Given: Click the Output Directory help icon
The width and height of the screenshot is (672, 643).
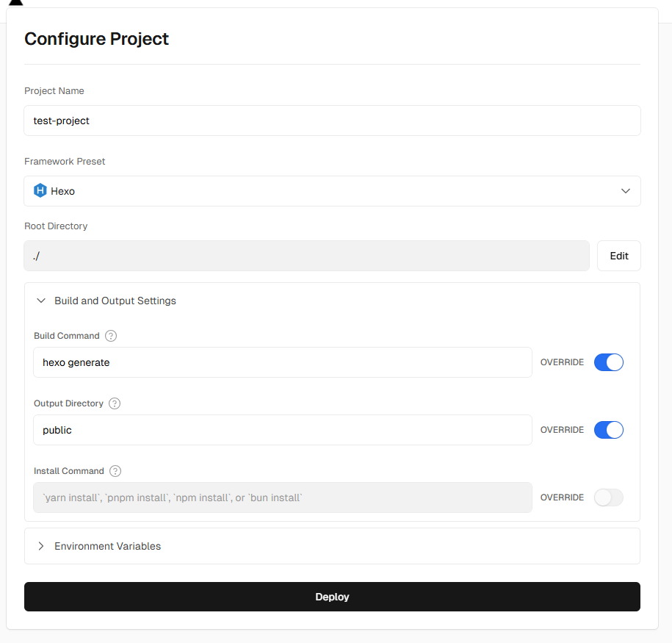Looking at the screenshot, I should click(x=115, y=403).
